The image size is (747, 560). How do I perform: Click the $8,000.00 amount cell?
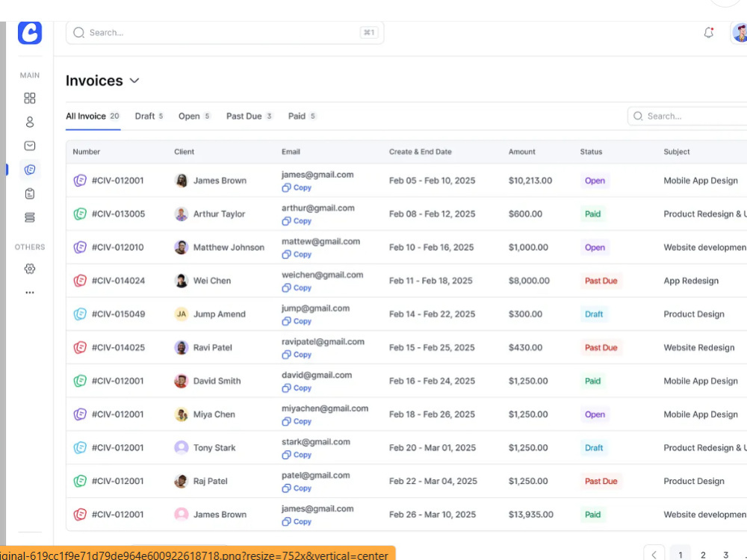click(529, 281)
